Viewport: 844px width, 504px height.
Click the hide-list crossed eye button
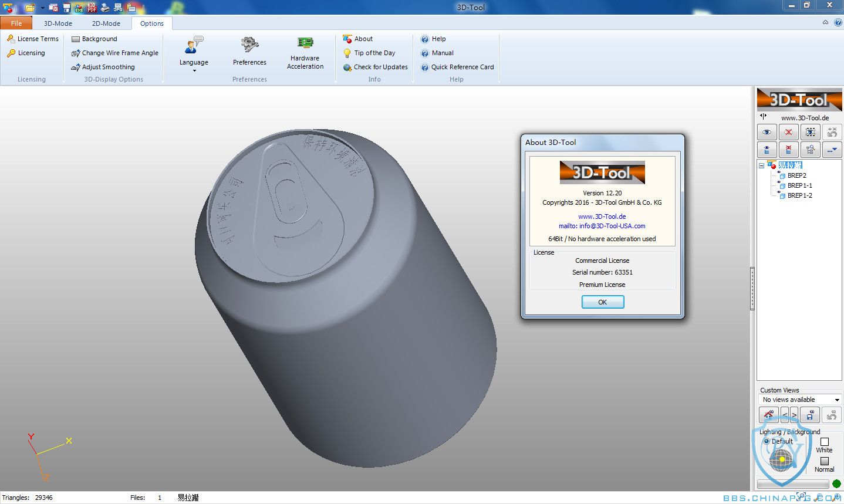click(788, 150)
